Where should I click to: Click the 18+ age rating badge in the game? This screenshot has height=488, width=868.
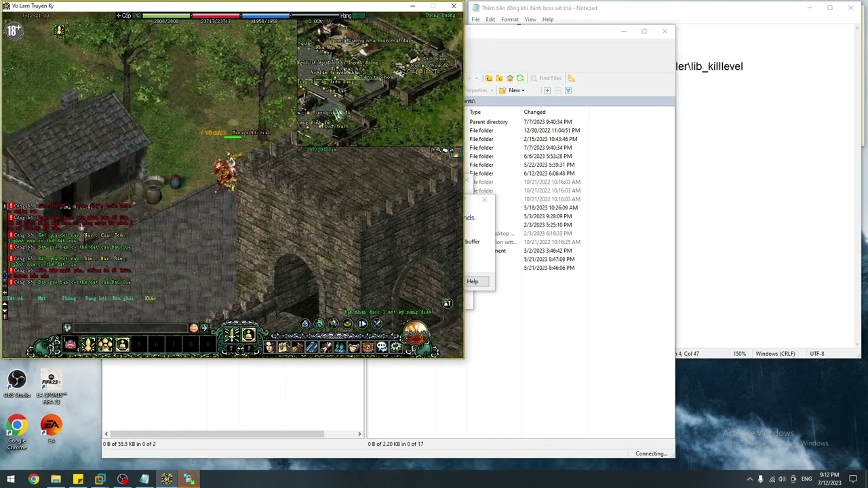pos(14,30)
